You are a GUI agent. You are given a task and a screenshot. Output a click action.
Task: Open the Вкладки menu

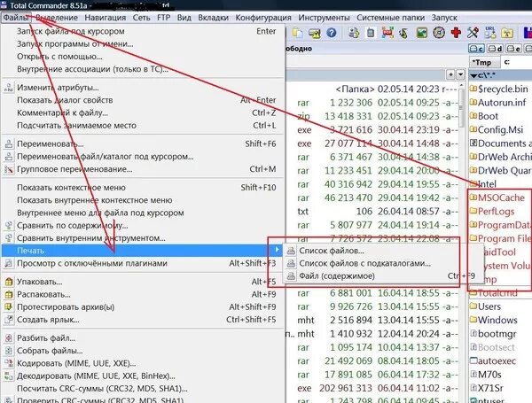pos(213,18)
